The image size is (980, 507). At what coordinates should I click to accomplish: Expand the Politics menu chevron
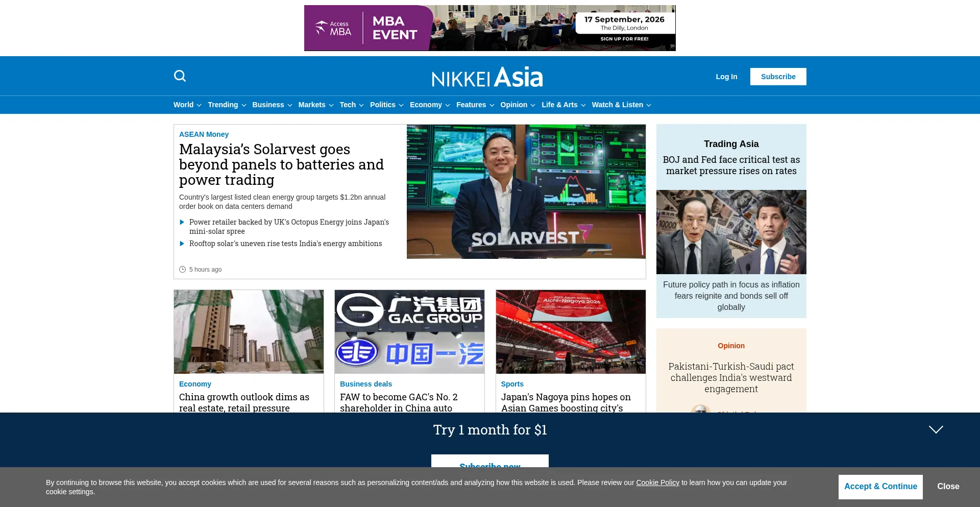(x=401, y=105)
